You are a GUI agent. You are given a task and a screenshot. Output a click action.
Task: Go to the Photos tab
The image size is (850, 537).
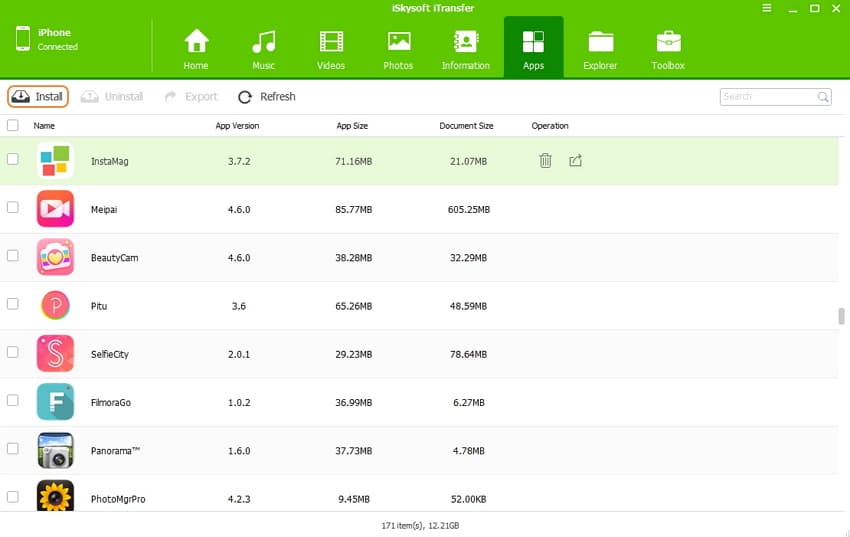(398, 50)
